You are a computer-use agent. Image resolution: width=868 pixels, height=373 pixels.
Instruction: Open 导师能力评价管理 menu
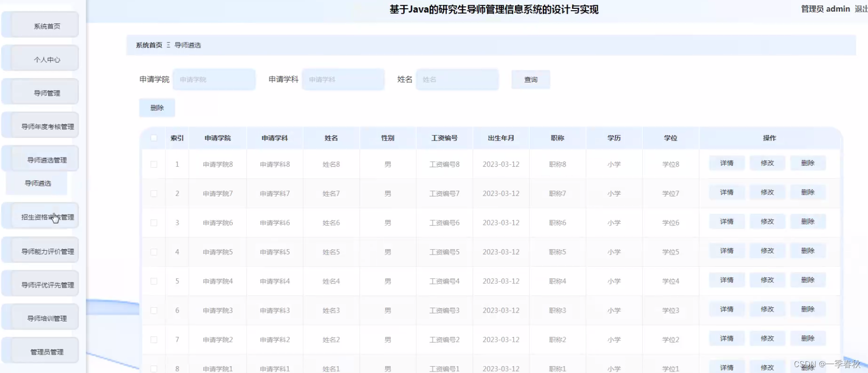pos(40,251)
